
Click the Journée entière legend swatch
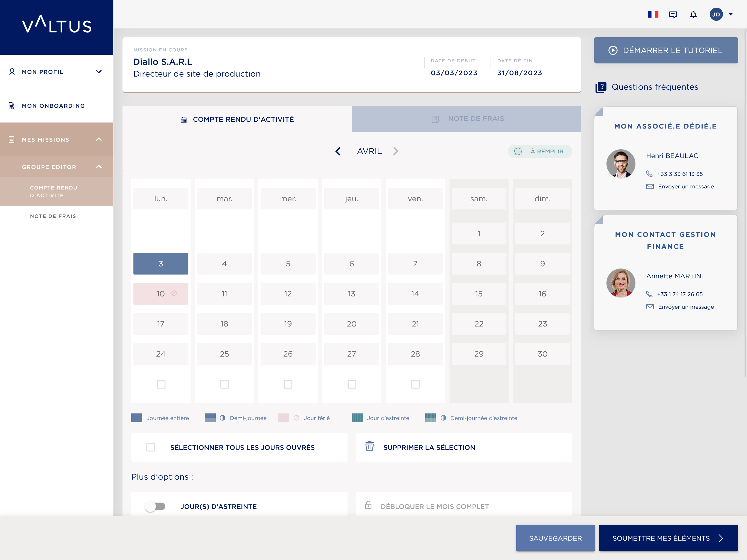(x=136, y=418)
